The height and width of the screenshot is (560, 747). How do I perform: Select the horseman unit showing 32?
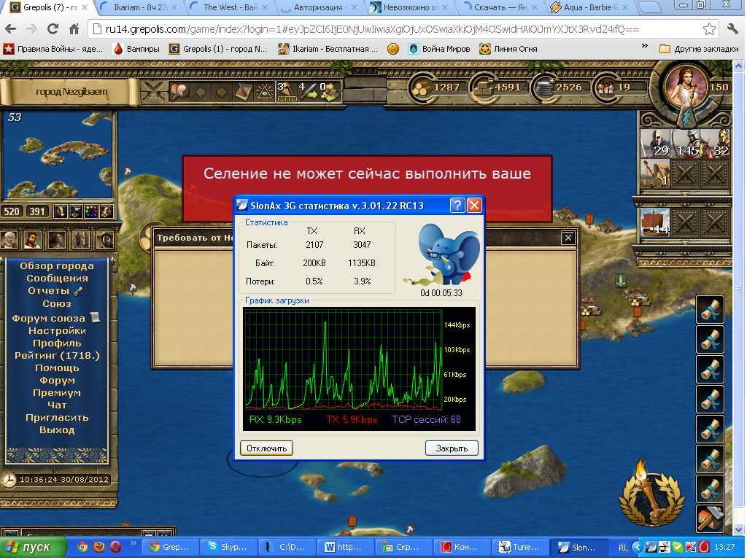(715, 144)
